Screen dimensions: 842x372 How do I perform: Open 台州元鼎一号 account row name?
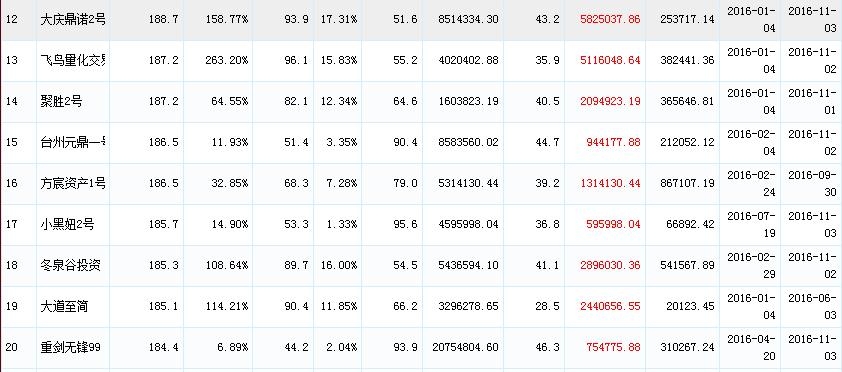[x=73, y=142]
